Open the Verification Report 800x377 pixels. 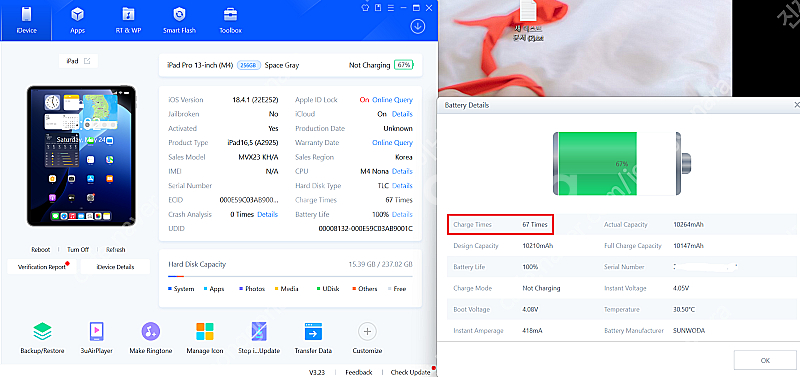tap(41, 267)
